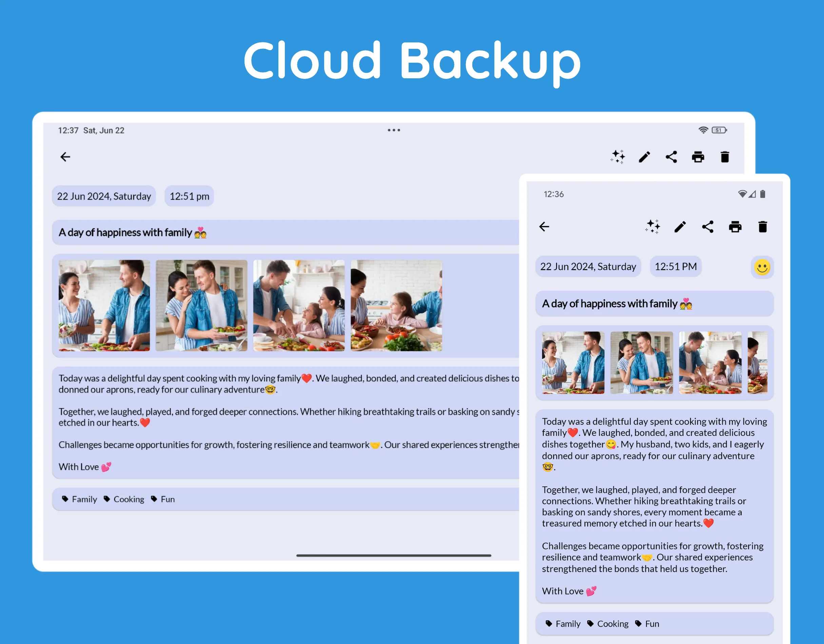Image resolution: width=824 pixels, height=644 pixels.
Task: Go back using phone back arrow
Action: [544, 227]
